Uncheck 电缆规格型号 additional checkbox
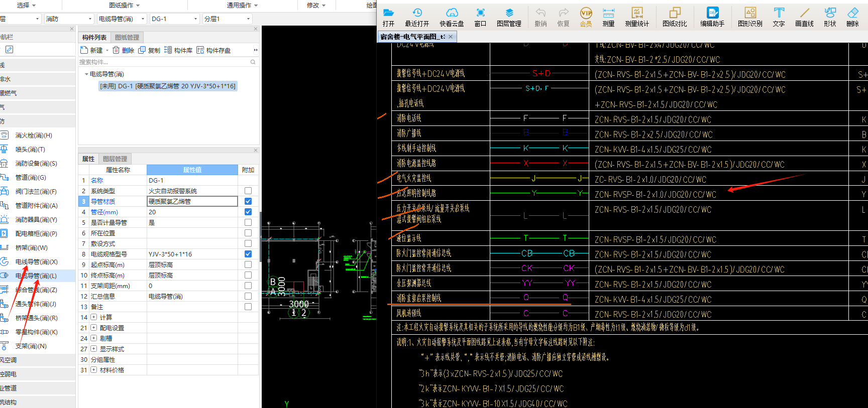Screen dimensions: 868x408 click(x=248, y=254)
